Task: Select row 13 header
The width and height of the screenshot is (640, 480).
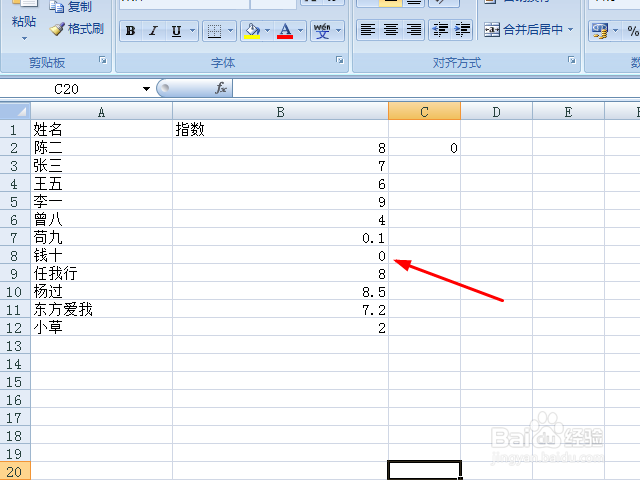Action: 15,345
